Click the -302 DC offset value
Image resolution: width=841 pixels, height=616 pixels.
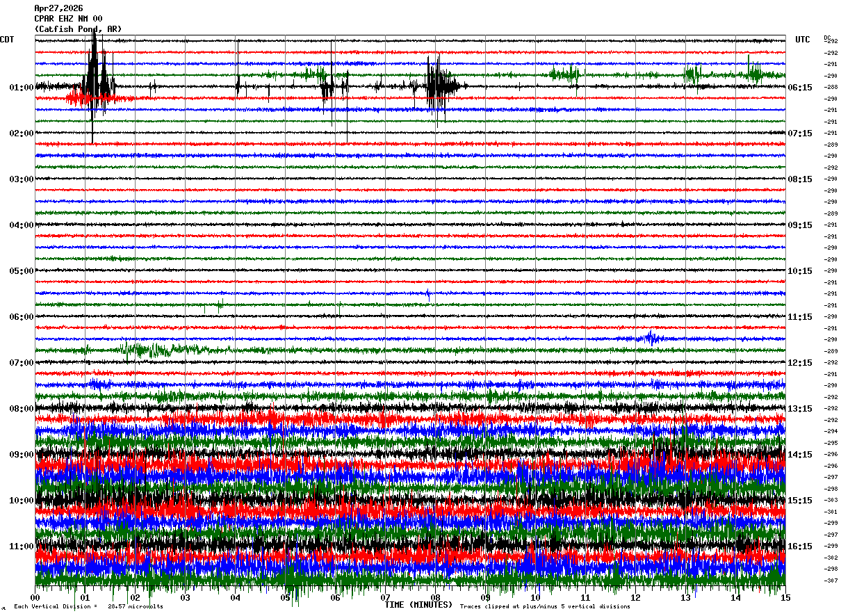831,558
